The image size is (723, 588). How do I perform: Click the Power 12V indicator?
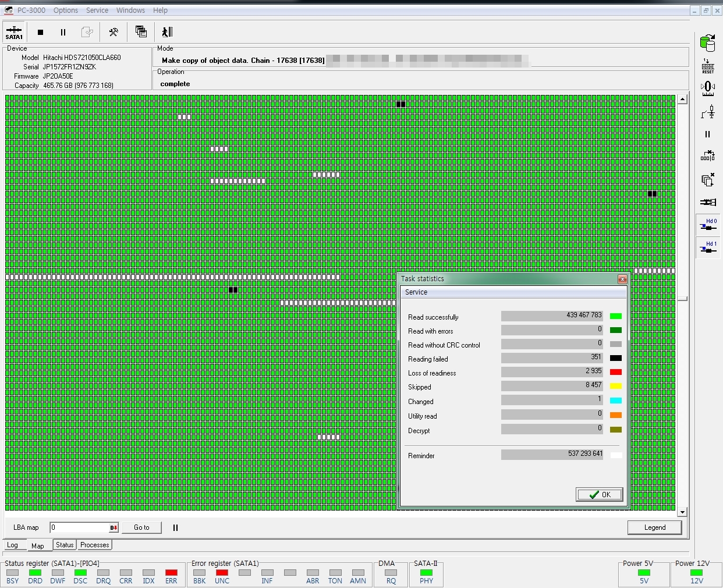click(697, 573)
